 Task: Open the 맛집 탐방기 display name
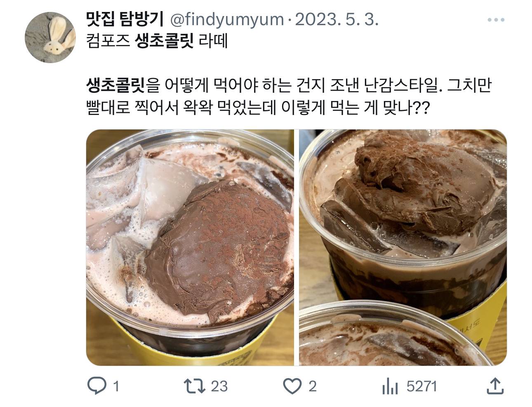[125, 19]
